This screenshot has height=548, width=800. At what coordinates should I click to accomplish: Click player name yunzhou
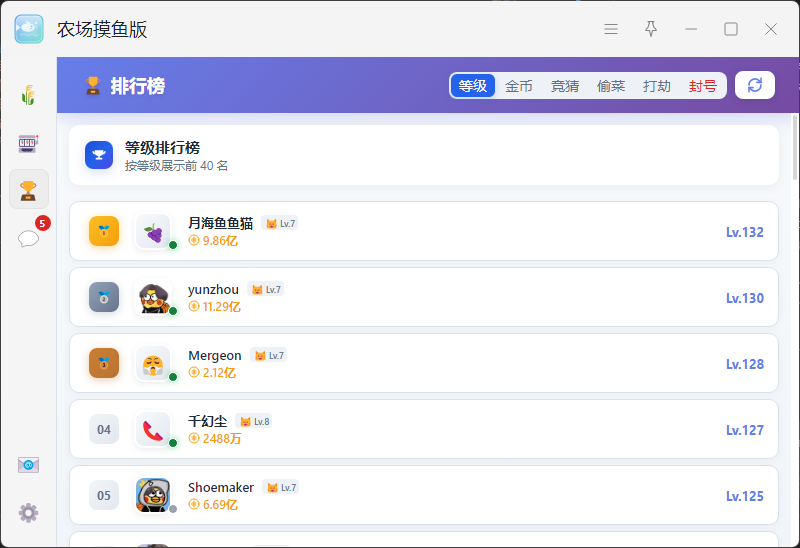click(x=213, y=289)
